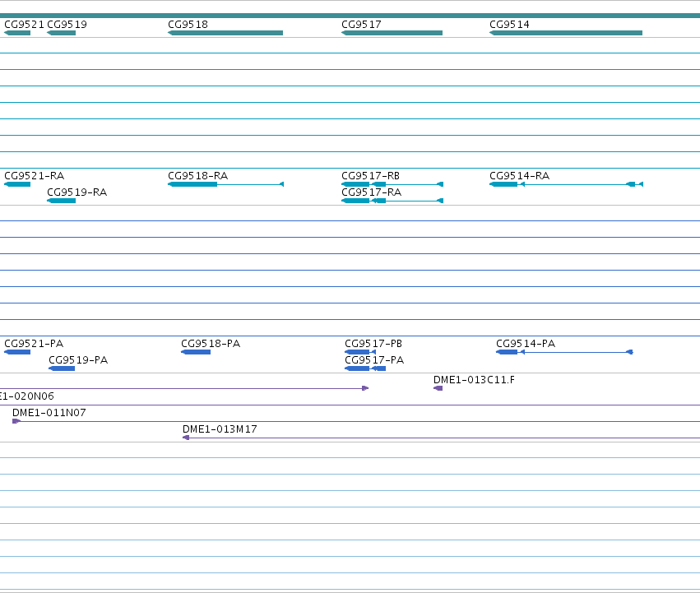Click the CG9517-PB label
This screenshot has width=700, height=593.
click(373, 344)
